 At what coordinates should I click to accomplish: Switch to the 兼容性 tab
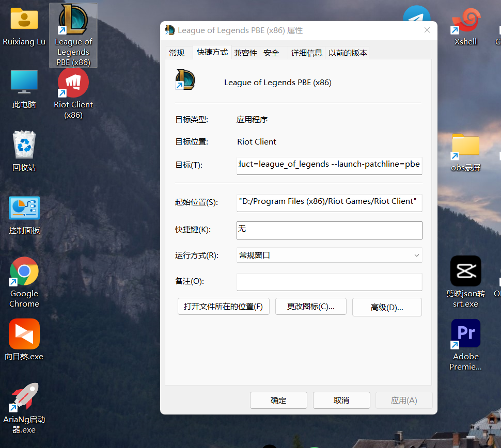point(245,53)
